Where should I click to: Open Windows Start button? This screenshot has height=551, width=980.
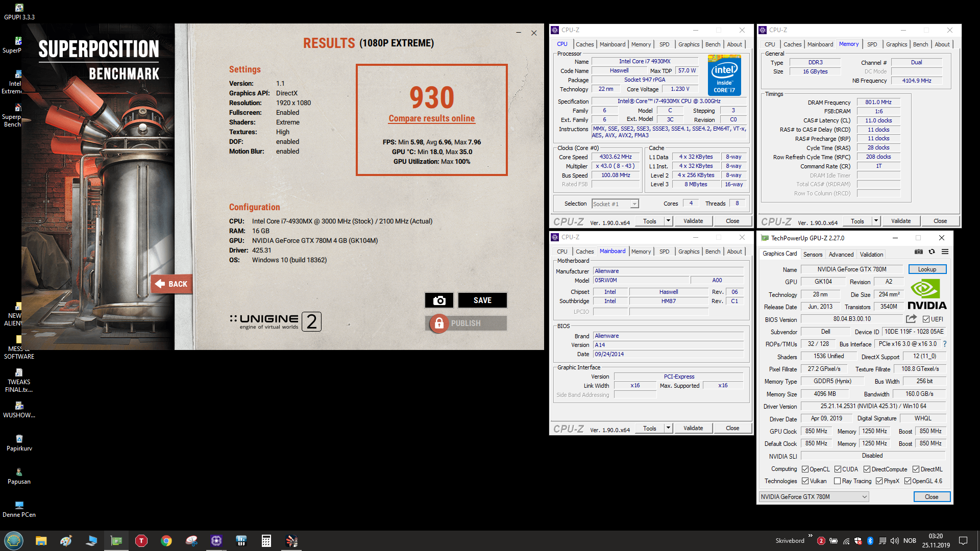pos(14,541)
